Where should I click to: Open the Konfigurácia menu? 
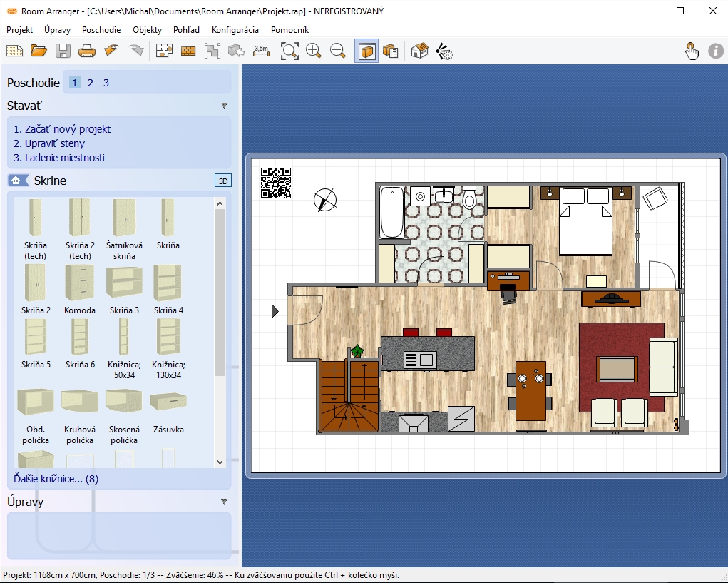tap(235, 30)
